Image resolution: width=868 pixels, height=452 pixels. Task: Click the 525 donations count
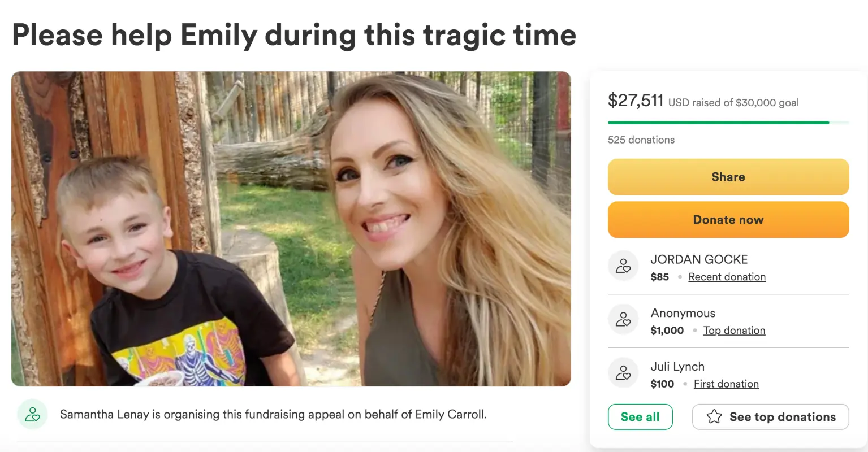[641, 140]
